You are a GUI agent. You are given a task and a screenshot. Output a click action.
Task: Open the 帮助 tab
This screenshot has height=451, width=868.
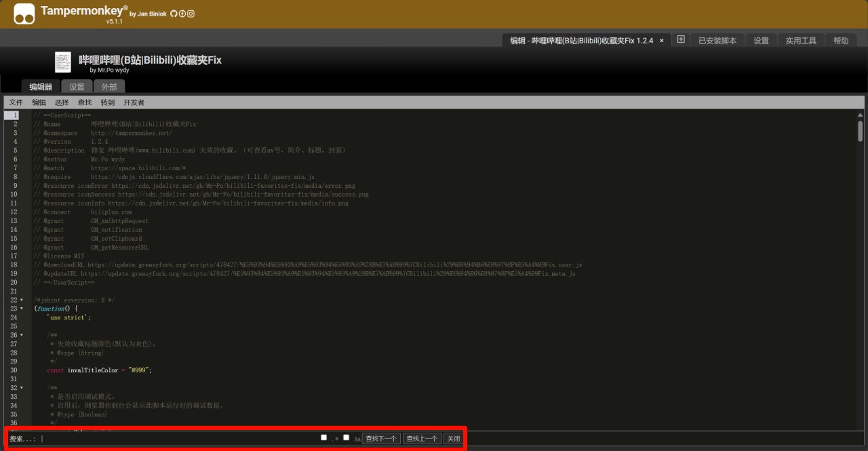coord(841,41)
